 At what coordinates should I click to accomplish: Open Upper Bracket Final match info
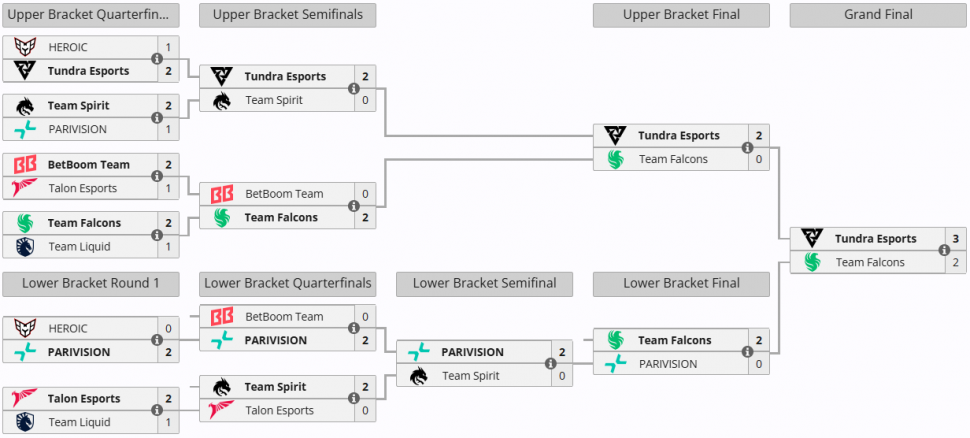(x=747, y=147)
